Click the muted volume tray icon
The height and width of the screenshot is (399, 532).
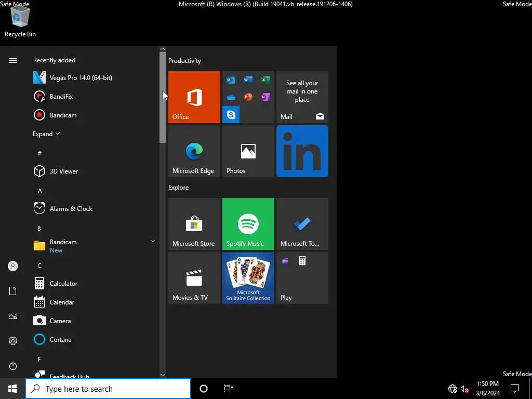pyautogui.click(x=464, y=389)
